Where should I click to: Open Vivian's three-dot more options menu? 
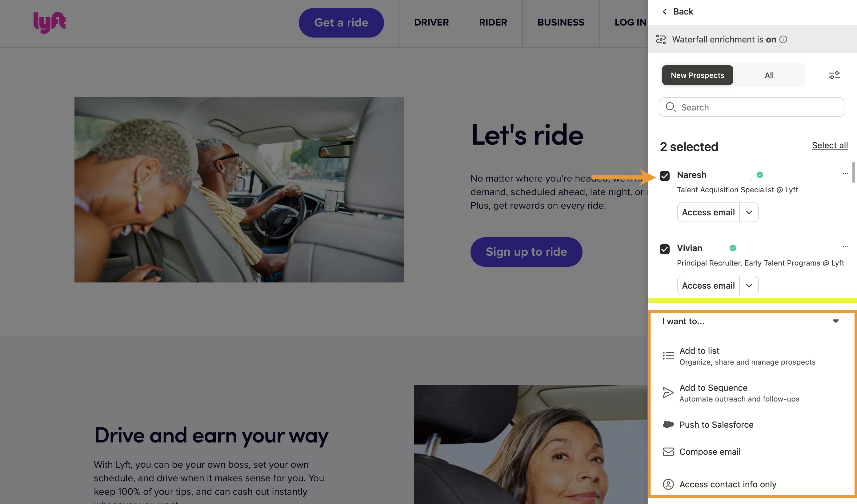click(845, 246)
